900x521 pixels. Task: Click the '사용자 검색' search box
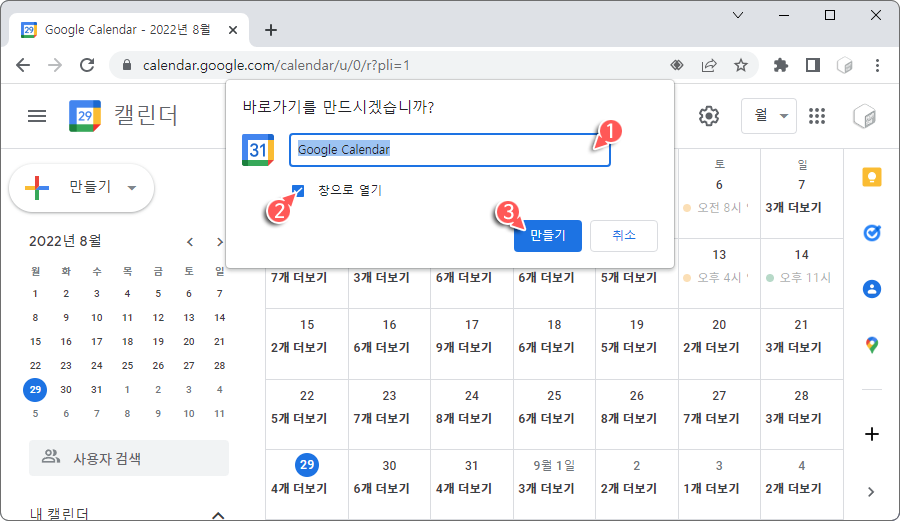(129, 458)
